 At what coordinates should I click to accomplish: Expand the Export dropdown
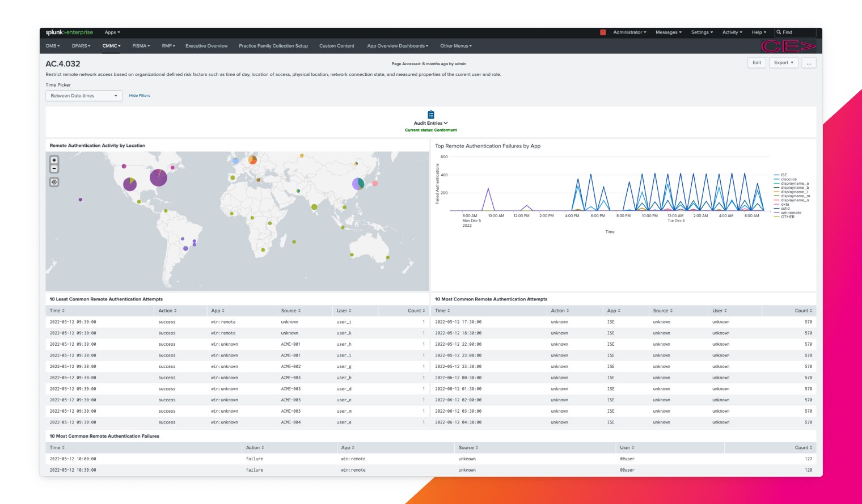[784, 63]
